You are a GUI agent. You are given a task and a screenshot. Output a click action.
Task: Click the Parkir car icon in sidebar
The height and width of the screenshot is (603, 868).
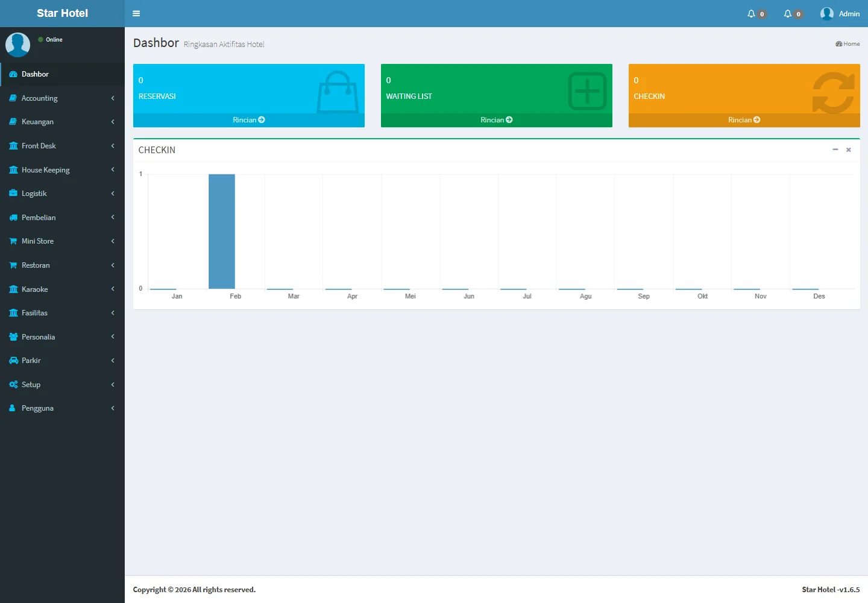13,361
